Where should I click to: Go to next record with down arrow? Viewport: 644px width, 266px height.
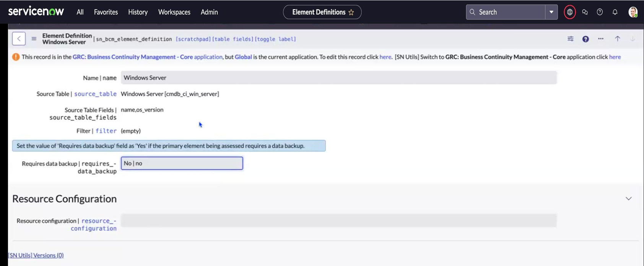coord(633,39)
